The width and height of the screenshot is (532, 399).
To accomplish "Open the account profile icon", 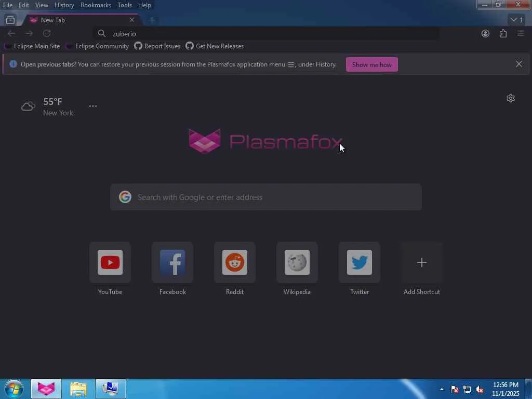I will 486,33.
